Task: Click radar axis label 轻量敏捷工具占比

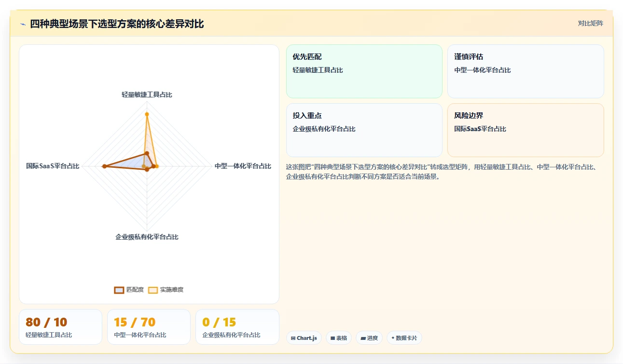Action: coord(147,94)
